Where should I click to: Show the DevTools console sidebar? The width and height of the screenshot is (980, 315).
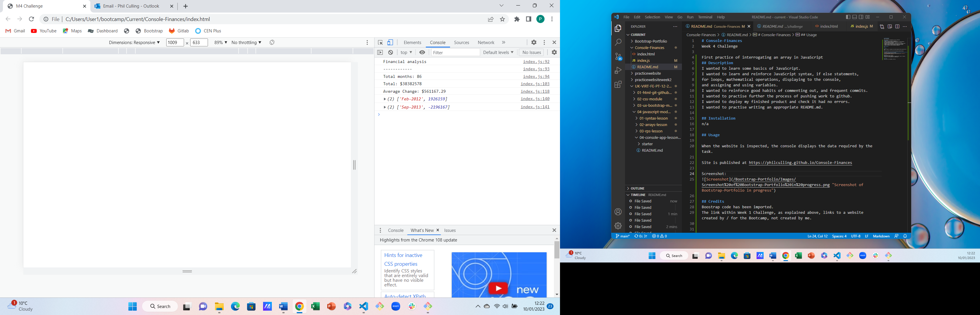[380, 52]
